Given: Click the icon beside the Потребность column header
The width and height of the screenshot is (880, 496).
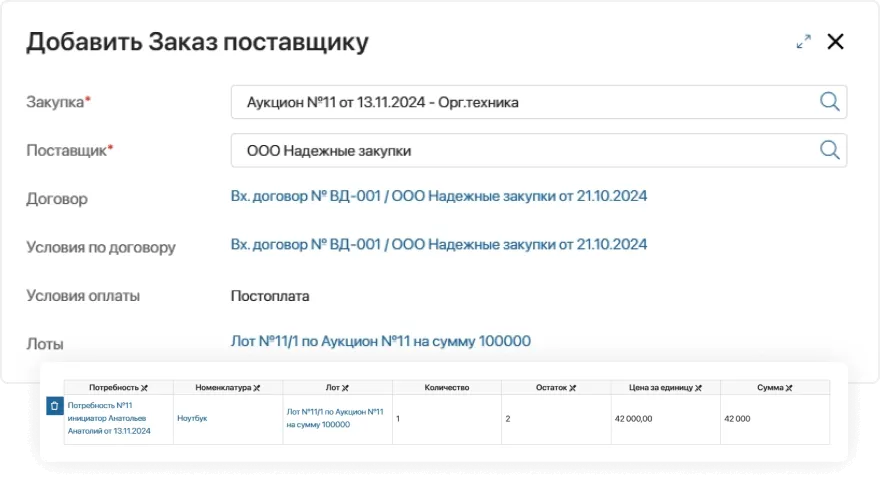Looking at the screenshot, I should click(x=144, y=387).
